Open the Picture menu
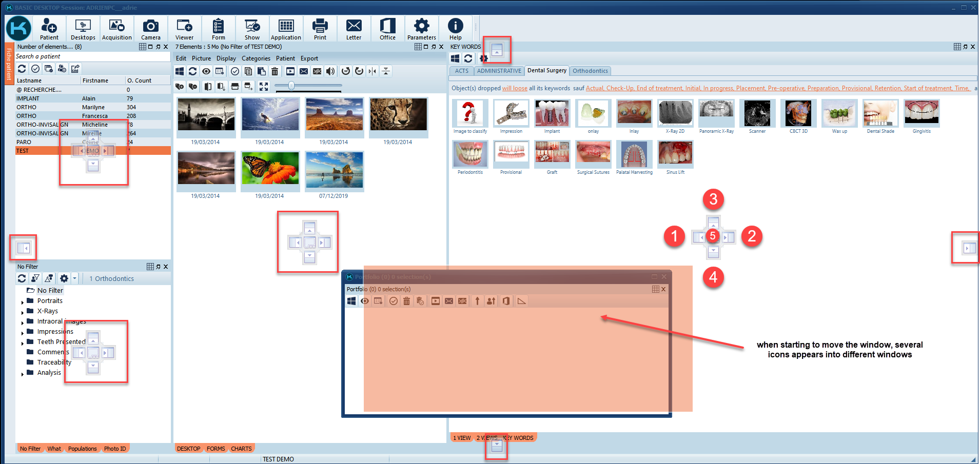980x464 pixels. 201,58
